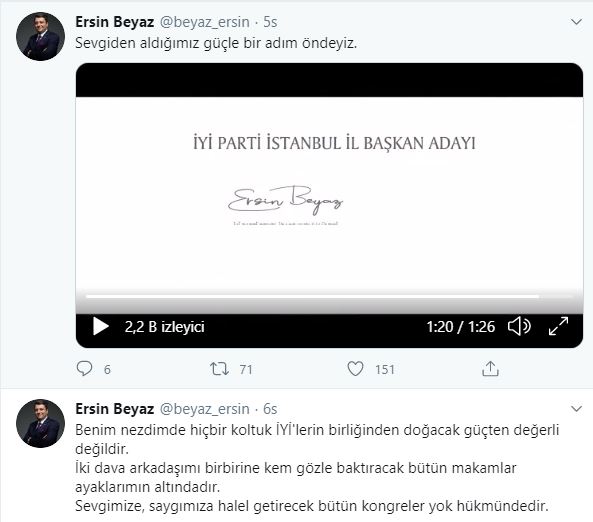Open Ersin Beyaz avatar on second tweet
593x522 pixels.
tap(40, 424)
